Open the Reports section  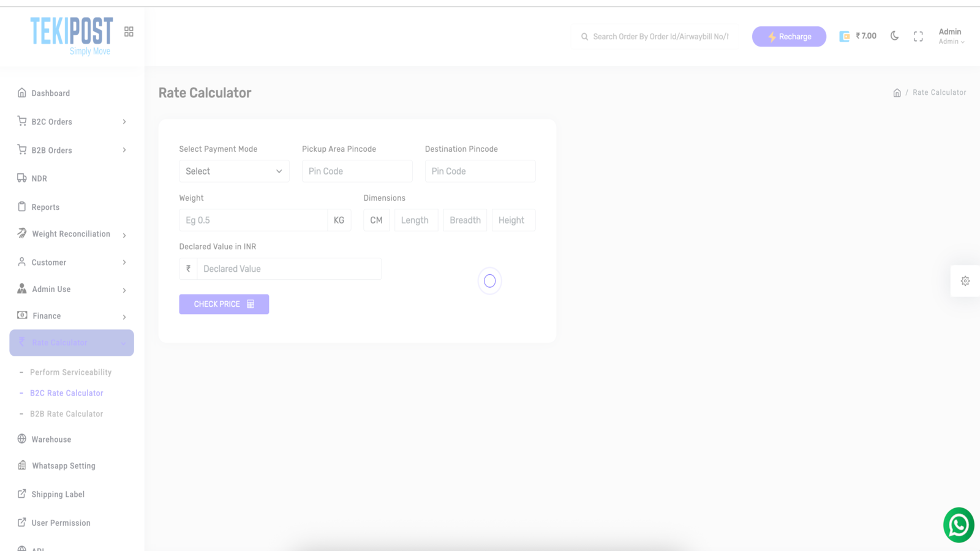click(45, 207)
